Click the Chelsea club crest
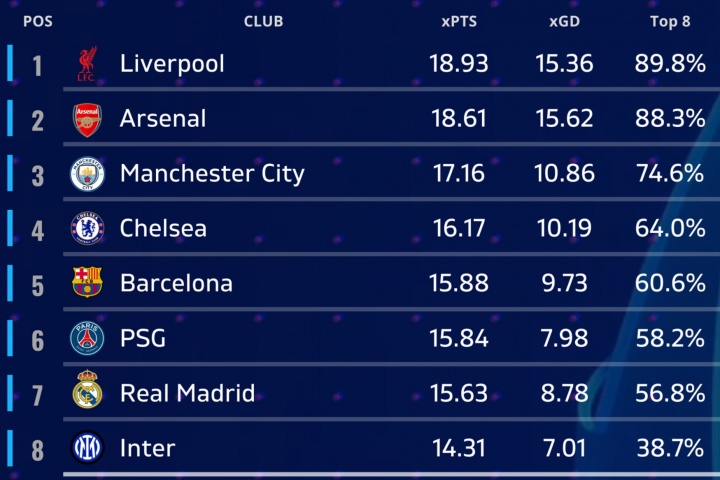 coord(87,229)
